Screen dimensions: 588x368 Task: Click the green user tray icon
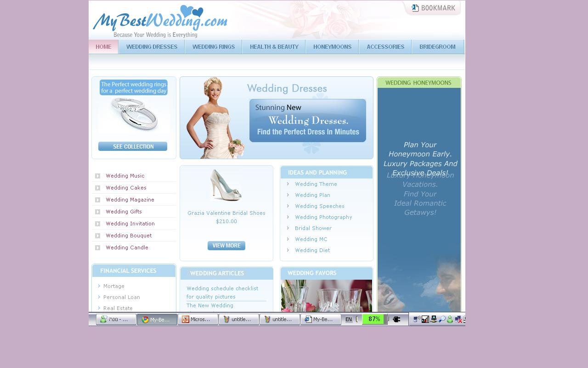click(x=450, y=319)
